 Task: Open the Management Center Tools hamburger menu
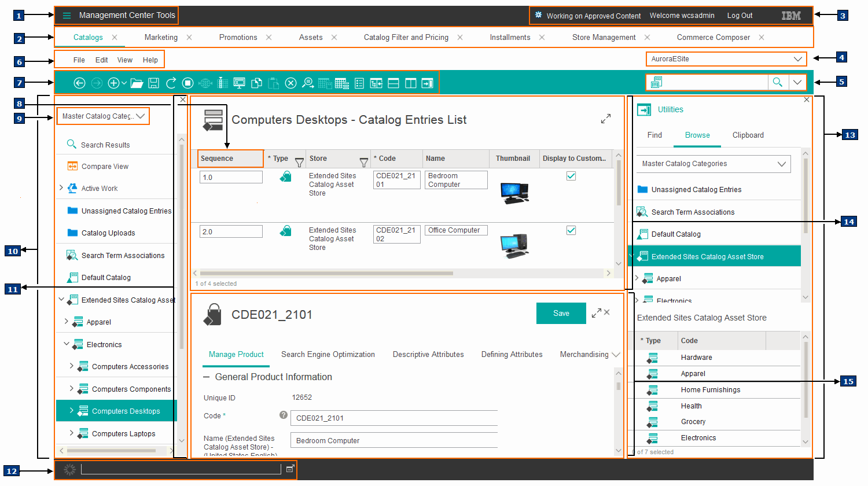[67, 16]
